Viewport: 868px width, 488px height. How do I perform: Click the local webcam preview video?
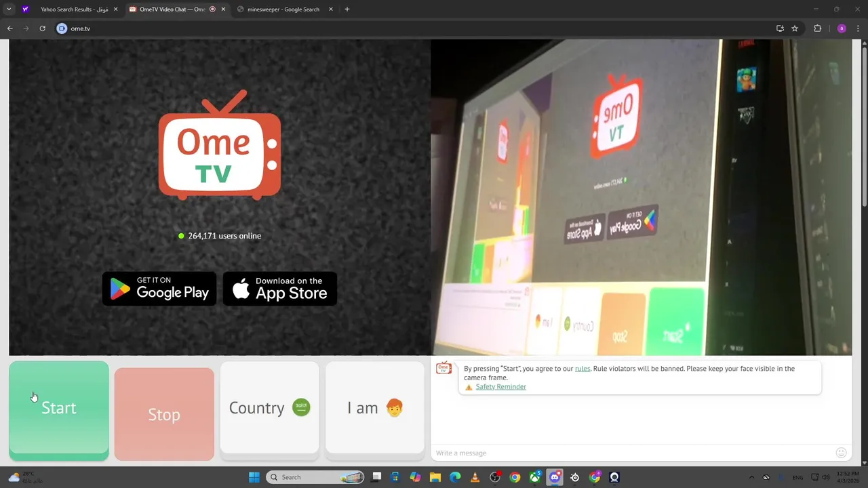point(641,197)
